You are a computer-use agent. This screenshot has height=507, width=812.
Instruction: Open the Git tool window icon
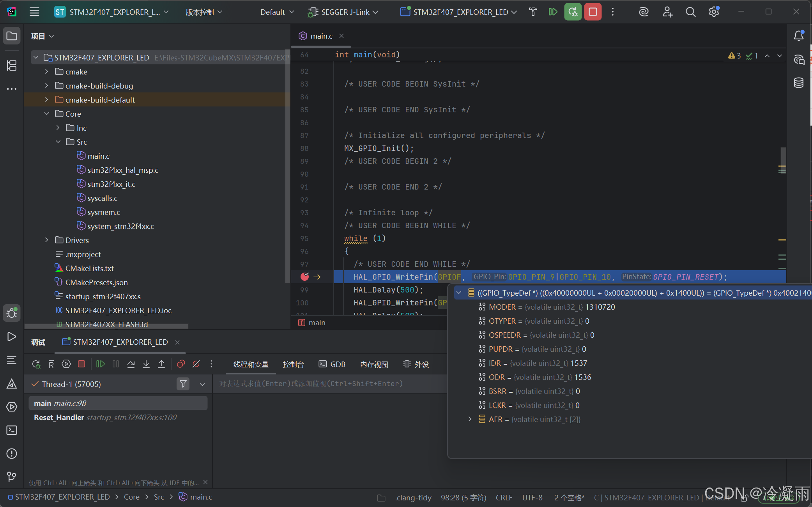pyautogui.click(x=12, y=477)
